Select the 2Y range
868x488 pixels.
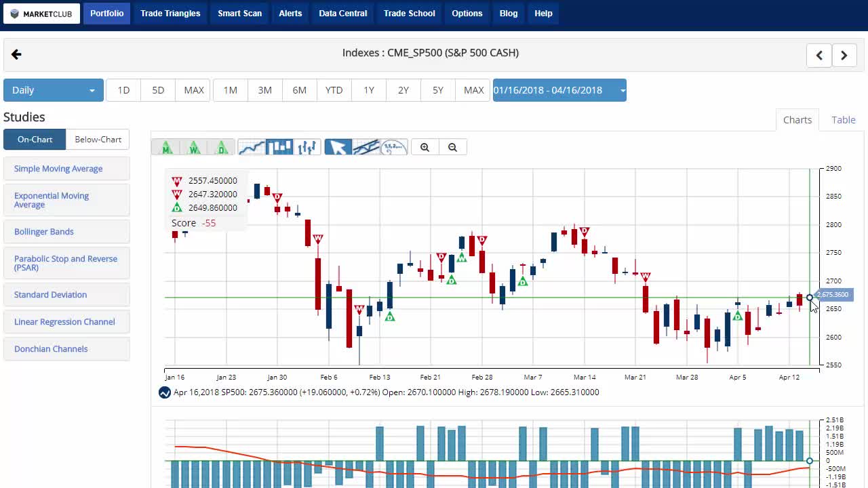point(403,90)
